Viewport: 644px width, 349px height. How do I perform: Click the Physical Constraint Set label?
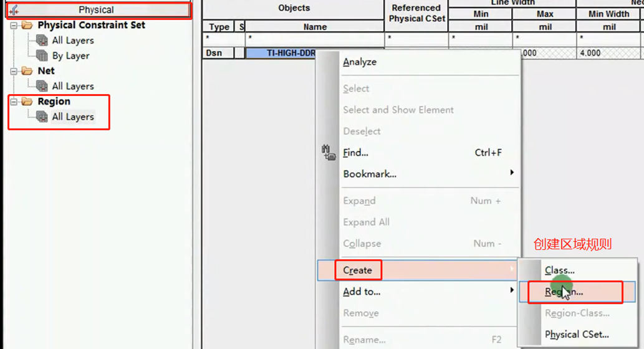(x=91, y=25)
